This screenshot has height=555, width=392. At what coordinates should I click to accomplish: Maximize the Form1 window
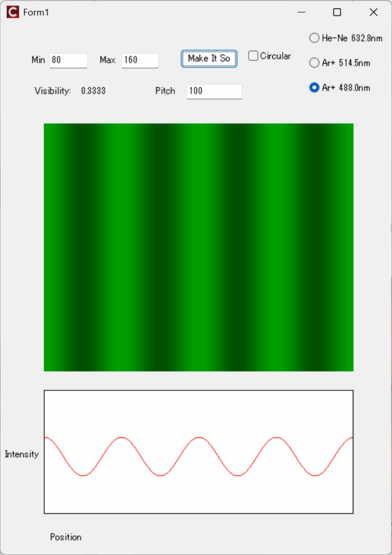pos(337,12)
